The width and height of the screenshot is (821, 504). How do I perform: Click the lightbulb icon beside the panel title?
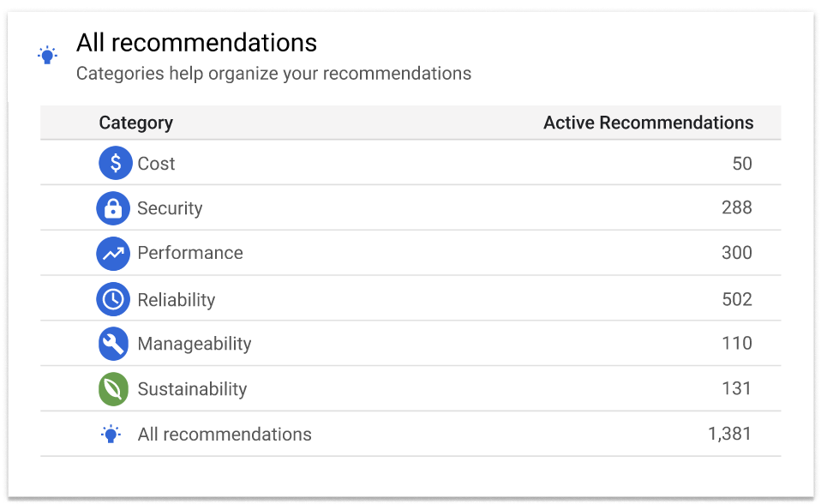tap(47, 54)
